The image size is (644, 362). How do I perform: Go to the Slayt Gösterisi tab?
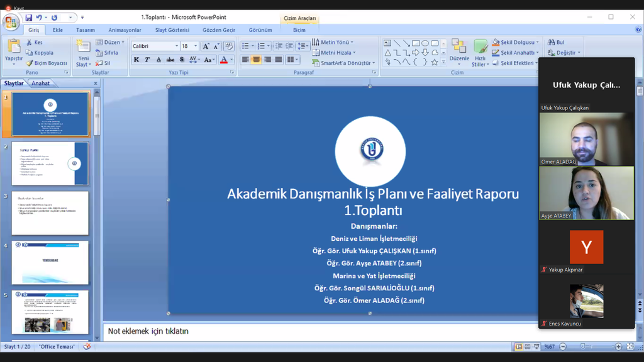pyautogui.click(x=172, y=30)
